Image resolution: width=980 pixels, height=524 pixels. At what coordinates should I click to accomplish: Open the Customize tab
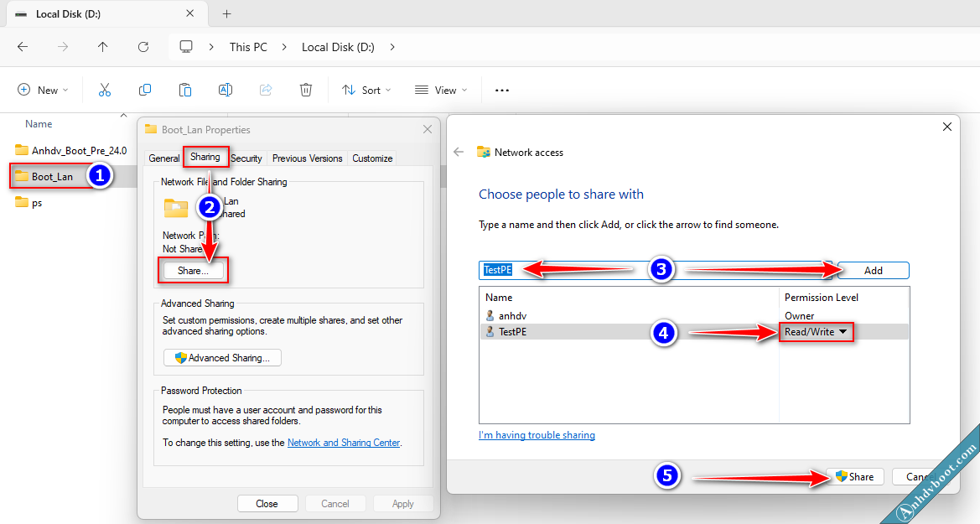(372, 158)
